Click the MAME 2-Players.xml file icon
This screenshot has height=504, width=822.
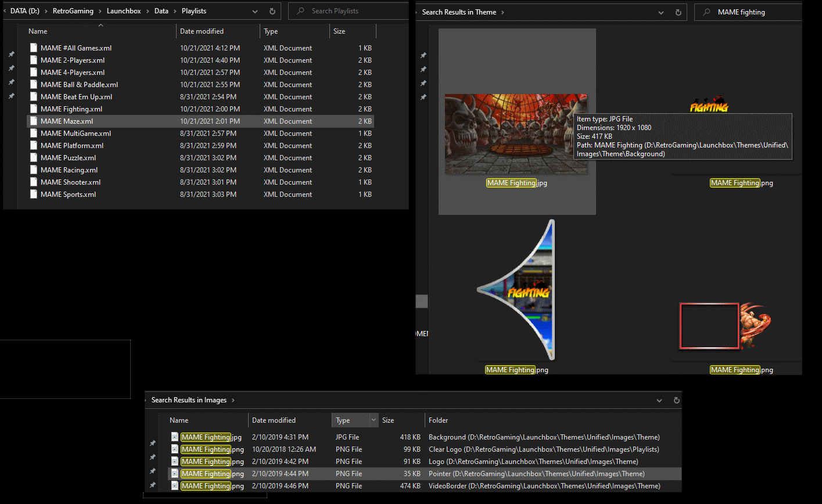pyautogui.click(x=34, y=60)
